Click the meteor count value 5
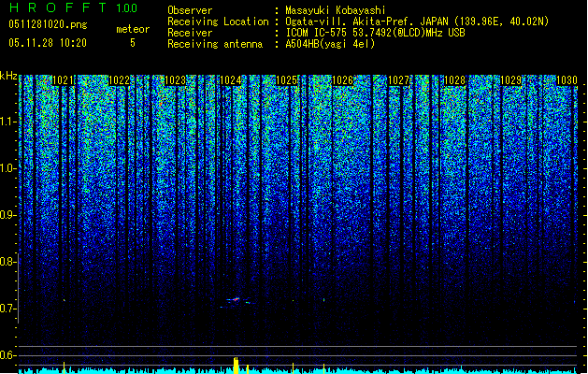Viewport: 588px width, 374px height. click(133, 43)
